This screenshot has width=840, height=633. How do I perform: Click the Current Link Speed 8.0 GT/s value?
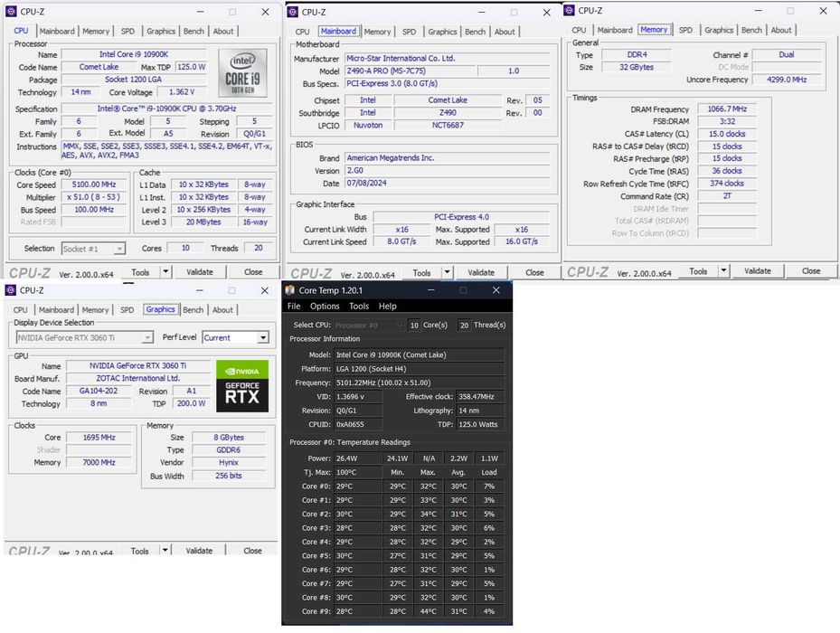401,241
